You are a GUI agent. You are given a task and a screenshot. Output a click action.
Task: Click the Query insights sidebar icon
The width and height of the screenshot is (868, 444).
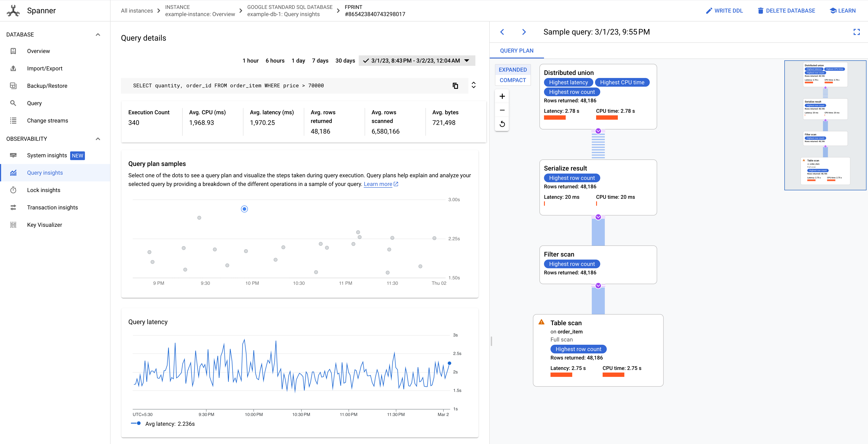14,173
